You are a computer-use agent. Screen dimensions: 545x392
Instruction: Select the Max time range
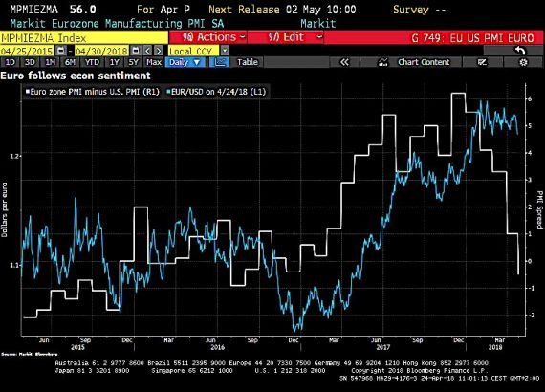click(x=154, y=62)
